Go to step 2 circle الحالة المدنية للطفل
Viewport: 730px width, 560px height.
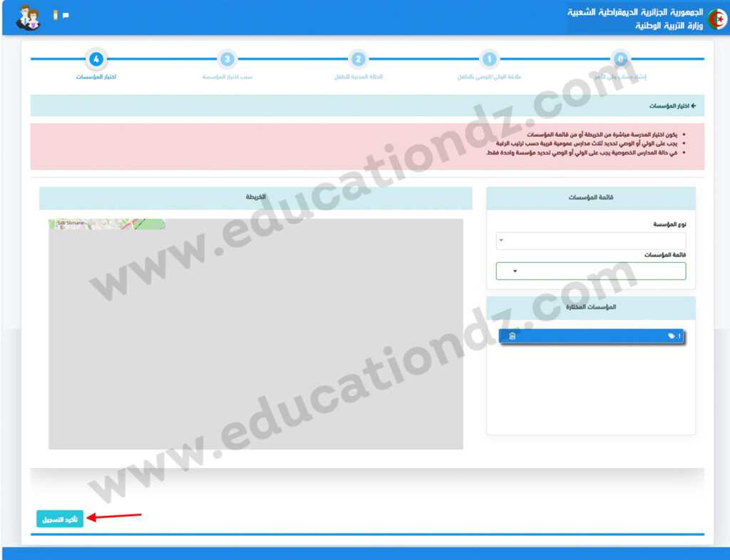pyautogui.click(x=358, y=59)
